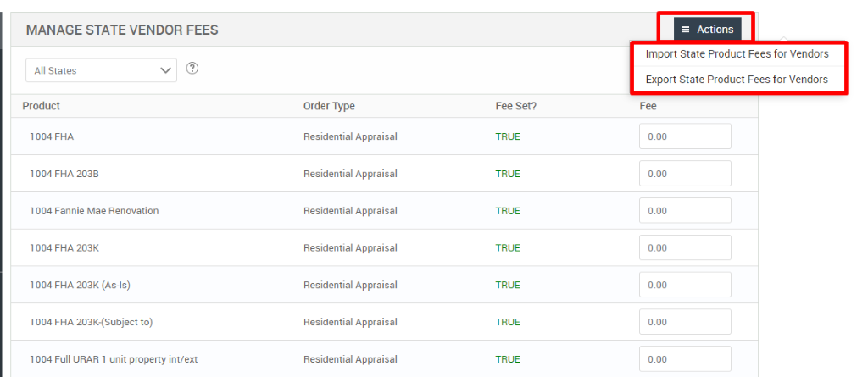868x377 pixels.
Task: Select the 1004 FHA 203K (As-Is) product name
Action: click(x=81, y=286)
